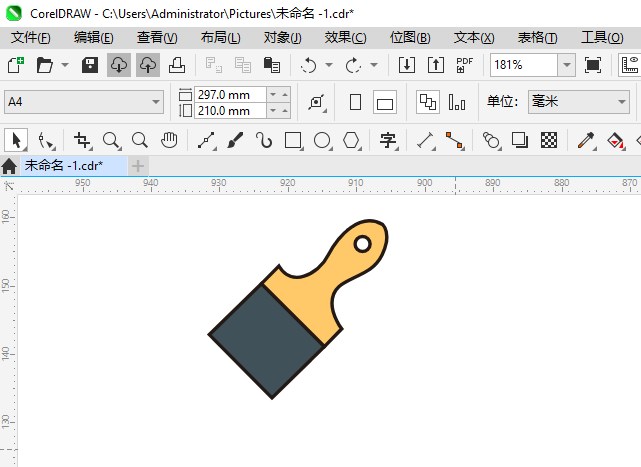Click the 181% zoom level field
Screen dimensions: 641x467
click(524, 65)
